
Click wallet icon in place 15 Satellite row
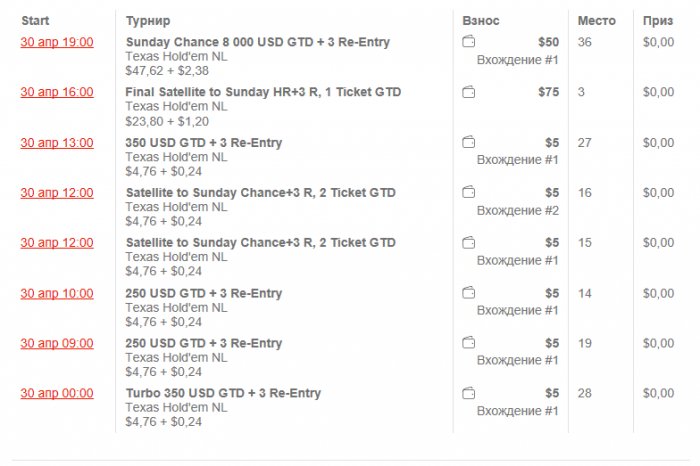click(469, 243)
